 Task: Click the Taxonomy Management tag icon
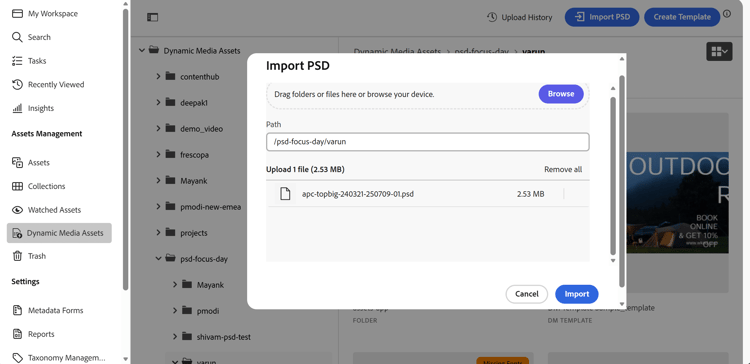click(17, 357)
